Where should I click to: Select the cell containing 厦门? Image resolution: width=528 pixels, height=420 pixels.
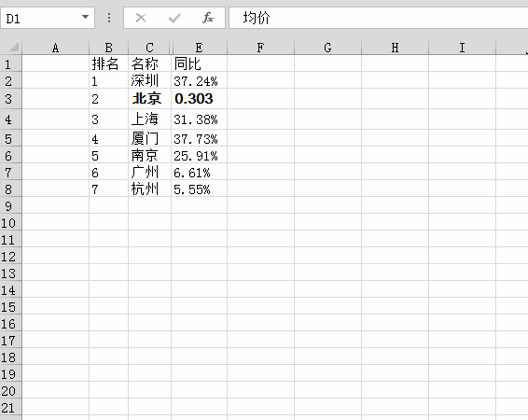[150, 138]
